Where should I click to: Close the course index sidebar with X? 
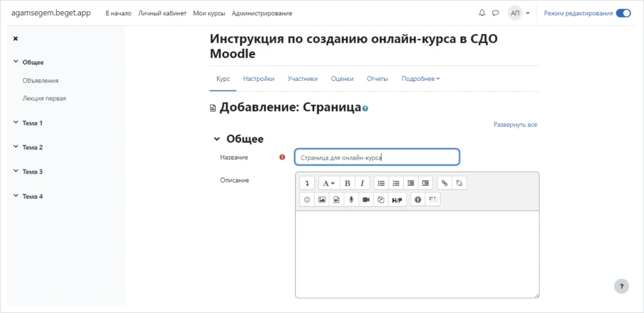click(x=15, y=38)
